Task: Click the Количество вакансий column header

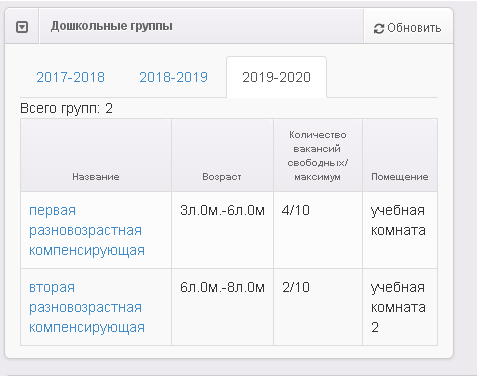Action: (x=318, y=156)
